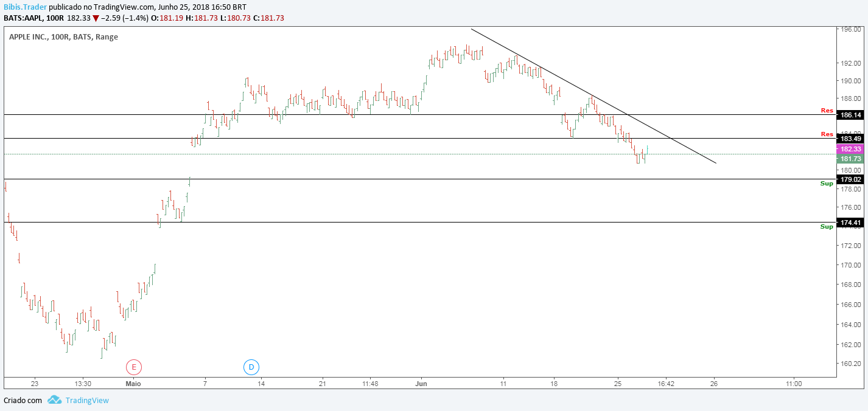Click the 13:30 time axis label
868x411 pixels.
point(83,384)
